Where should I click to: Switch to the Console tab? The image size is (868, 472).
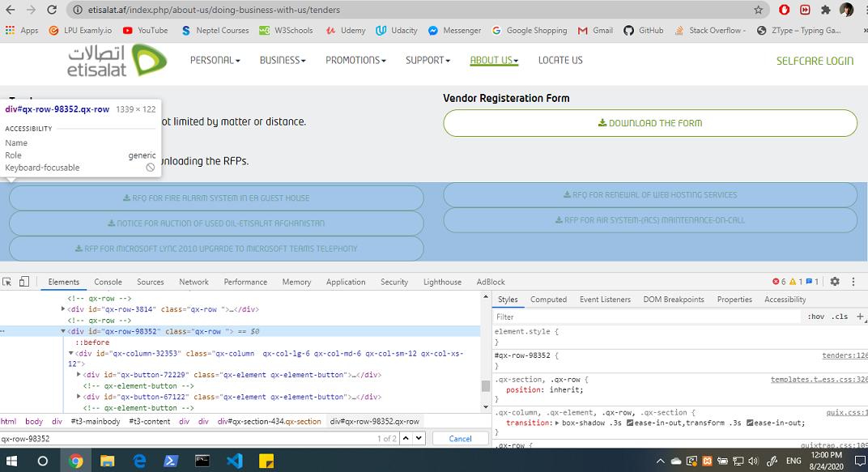click(108, 281)
